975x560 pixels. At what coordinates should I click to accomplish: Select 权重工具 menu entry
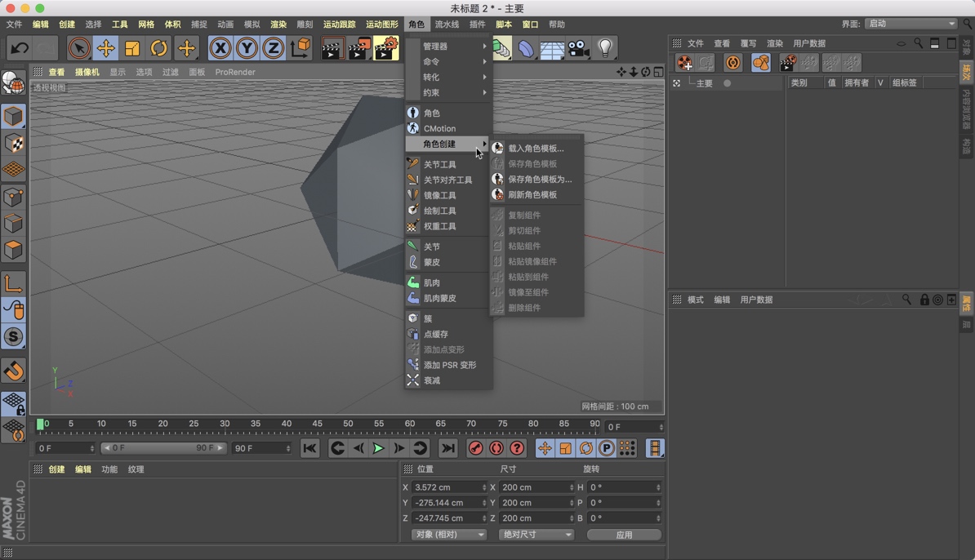448,226
